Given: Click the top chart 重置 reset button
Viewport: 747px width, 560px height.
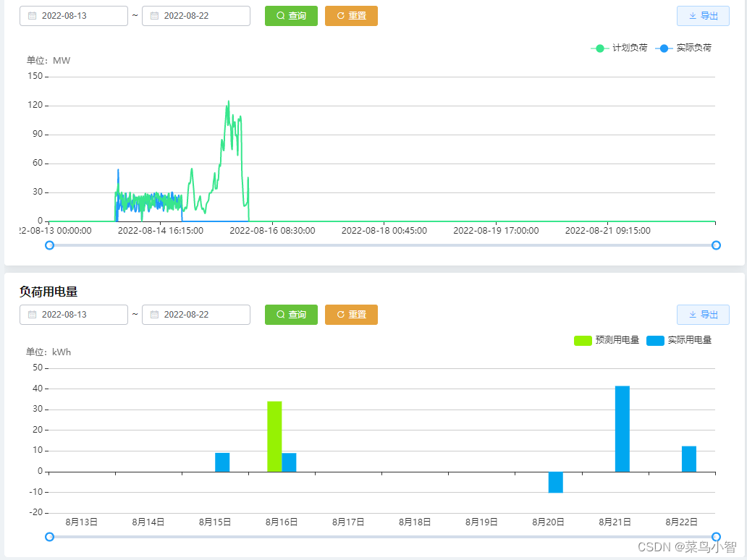Looking at the screenshot, I should (351, 16).
